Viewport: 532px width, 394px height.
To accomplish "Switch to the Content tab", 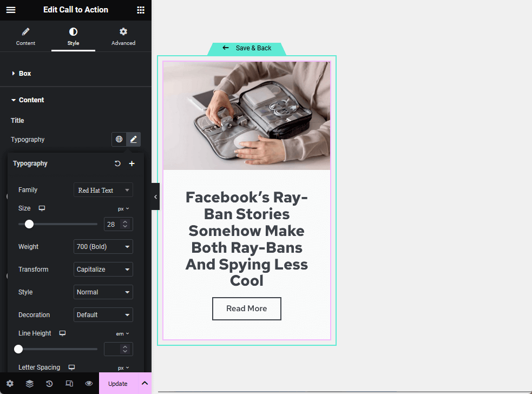I will 25,36.
